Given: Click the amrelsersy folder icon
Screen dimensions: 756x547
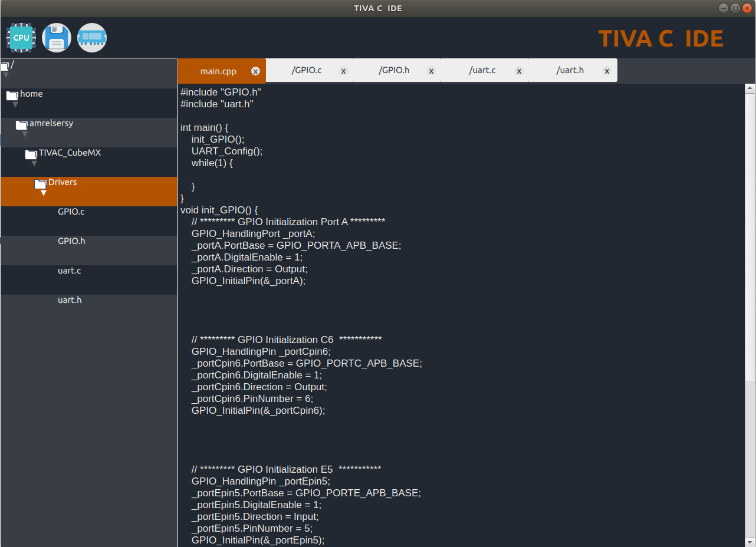Looking at the screenshot, I should (22, 123).
